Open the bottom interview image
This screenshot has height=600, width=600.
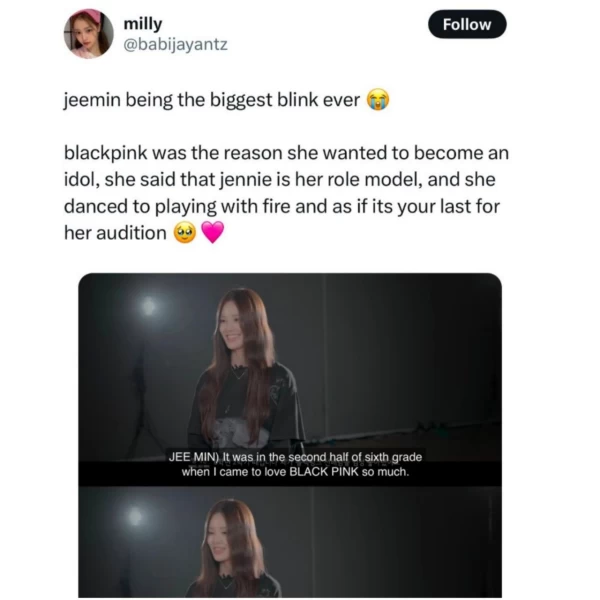pos(290,542)
